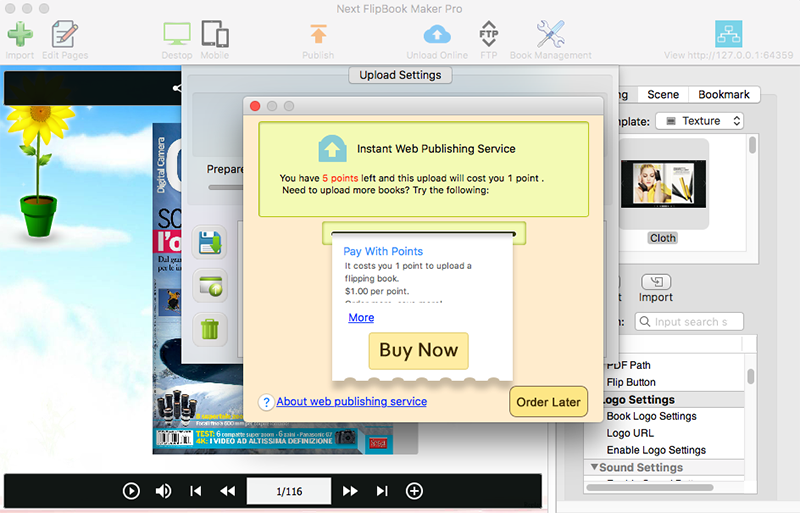Screen dimensions: 800x513
Task: Select the Logo Settings group header
Action: tap(671, 399)
